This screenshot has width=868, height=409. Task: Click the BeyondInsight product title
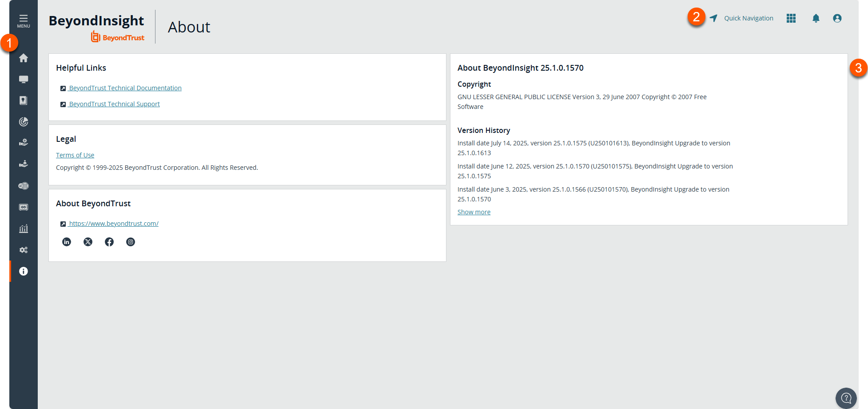(x=96, y=20)
